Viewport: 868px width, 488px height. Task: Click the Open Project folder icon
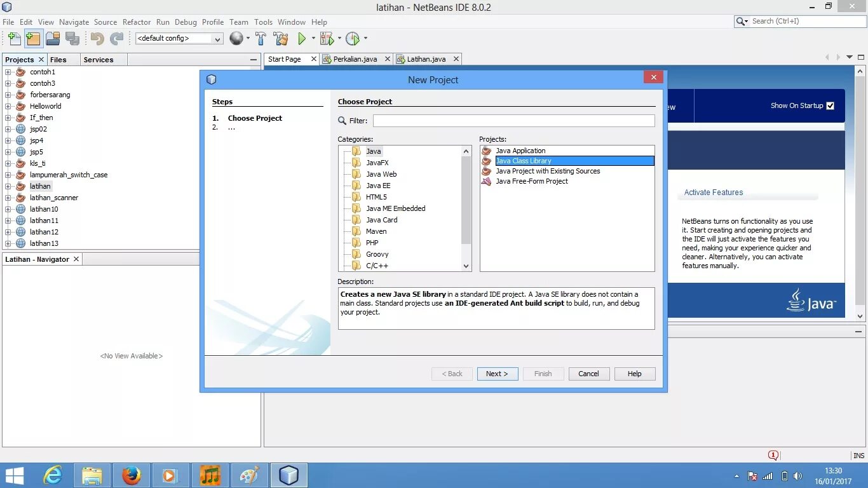coord(53,39)
